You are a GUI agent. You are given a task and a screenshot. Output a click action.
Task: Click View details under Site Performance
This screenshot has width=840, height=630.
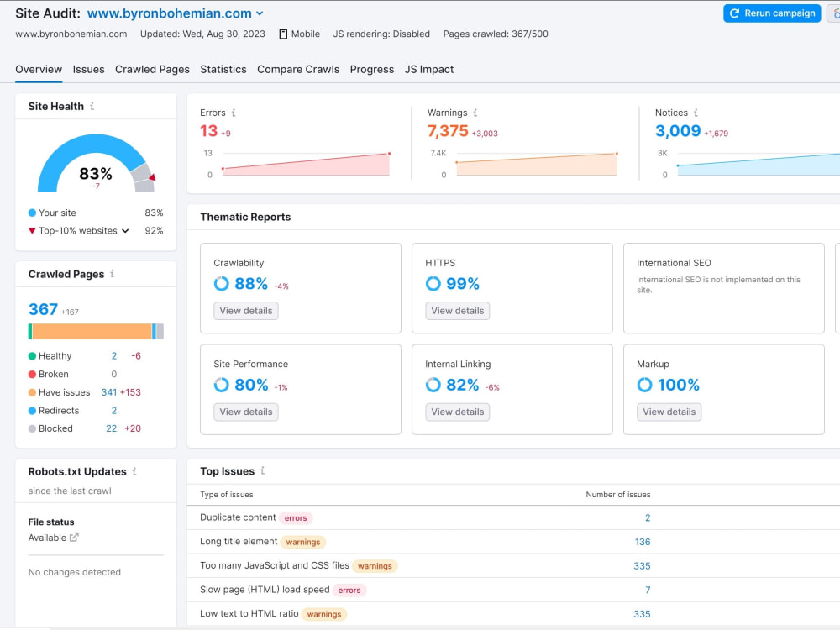(x=246, y=412)
